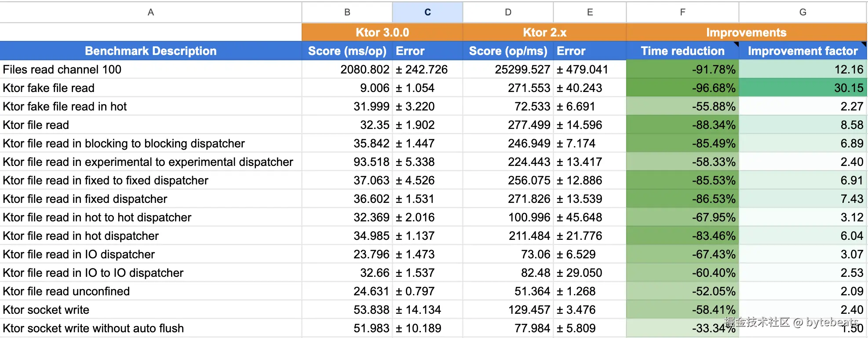
Task: Click the 'Ktor 2.x' merged header cell
Action: [544, 33]
